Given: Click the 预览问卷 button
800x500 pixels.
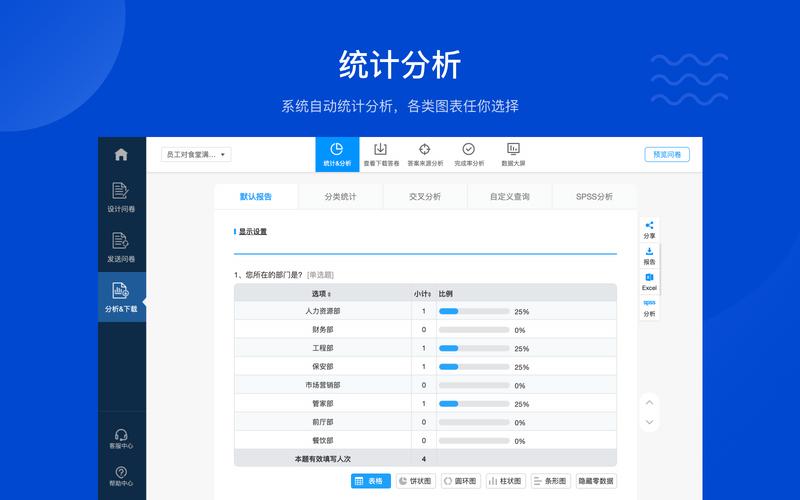Looking at the screenshot, I should coord(667,155).
